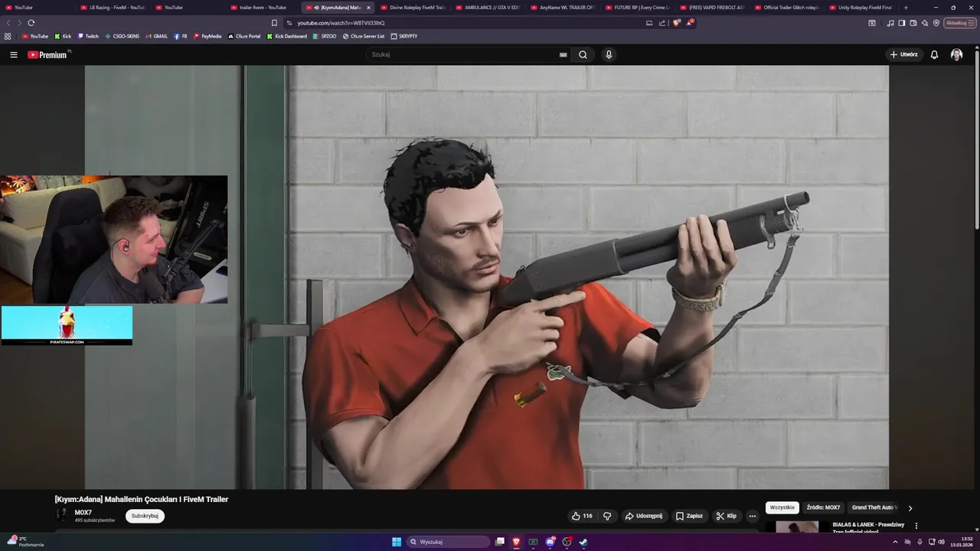Open site settings icon beside URL
The height and width of the screenshot is (551, 980).
(289, 23)
